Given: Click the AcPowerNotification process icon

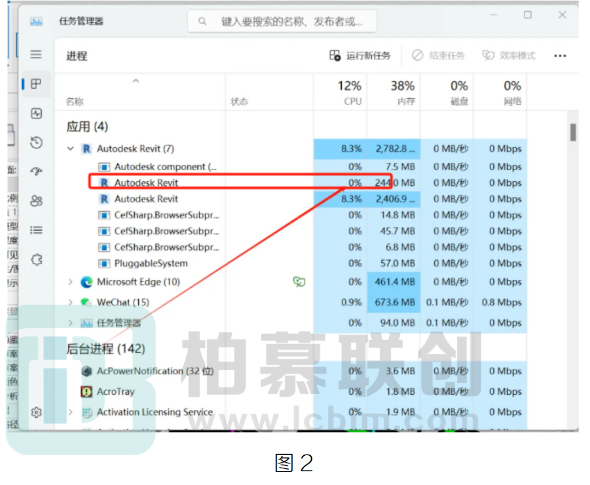Looking at the screenshot, I should (87, 371).
